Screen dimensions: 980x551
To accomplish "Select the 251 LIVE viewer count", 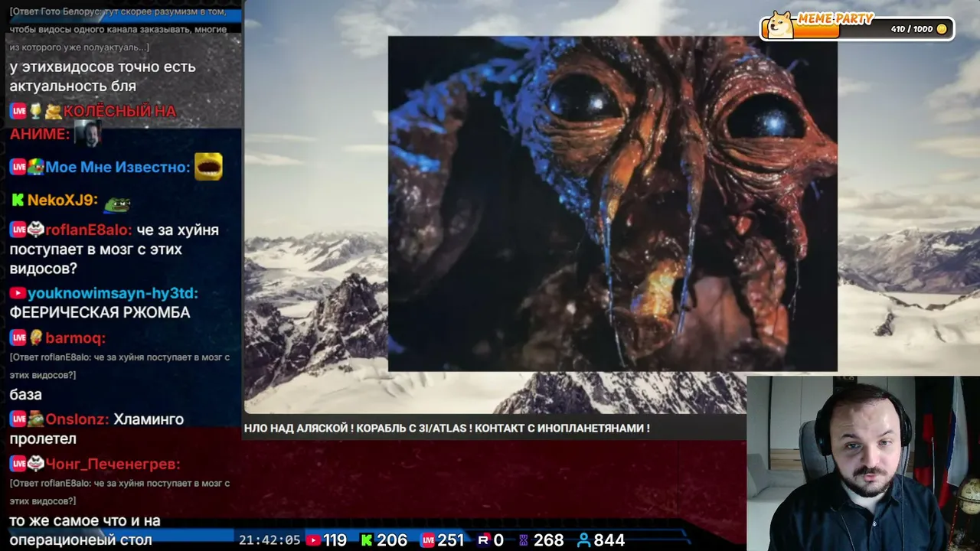I will (451, 540).
